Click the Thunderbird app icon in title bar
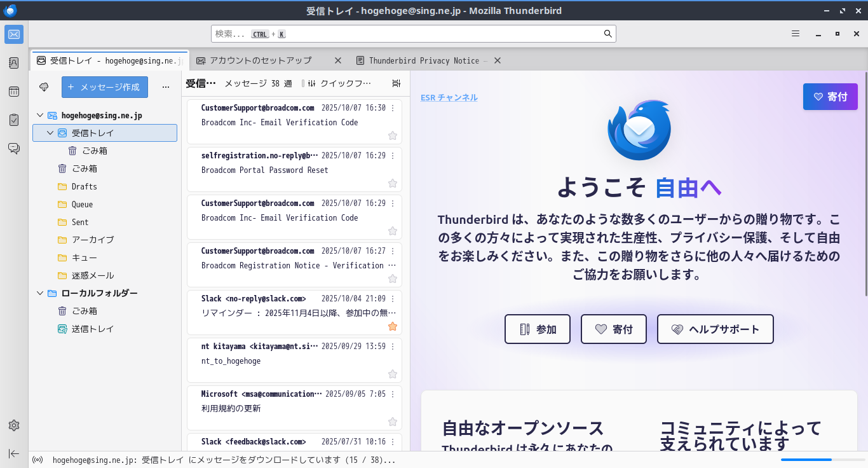The image size is (868, 468). [10, 11]
